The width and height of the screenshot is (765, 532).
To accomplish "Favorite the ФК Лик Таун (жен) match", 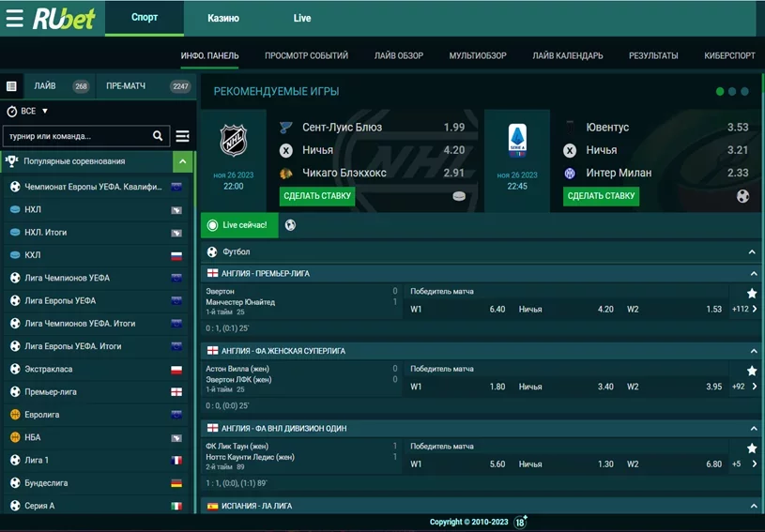I will 752,448.
